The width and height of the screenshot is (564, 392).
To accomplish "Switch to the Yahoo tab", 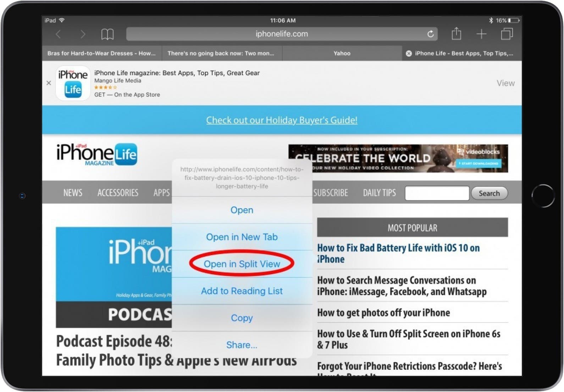I will point(342,54).
